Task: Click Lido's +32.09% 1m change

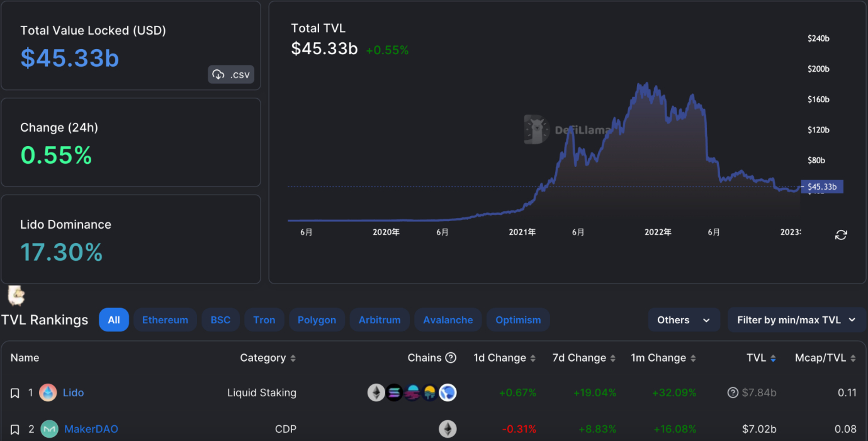Action: tap(675, 392)
